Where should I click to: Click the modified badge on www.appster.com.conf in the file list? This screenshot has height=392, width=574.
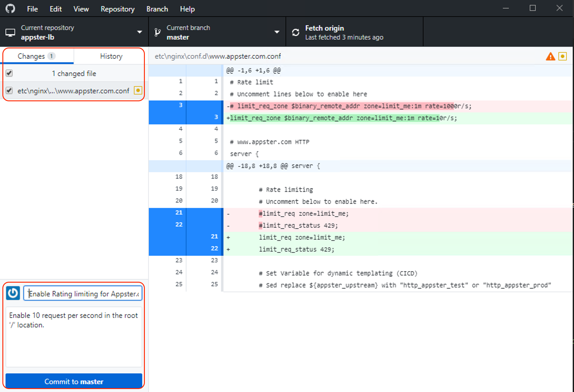(138, 90)
